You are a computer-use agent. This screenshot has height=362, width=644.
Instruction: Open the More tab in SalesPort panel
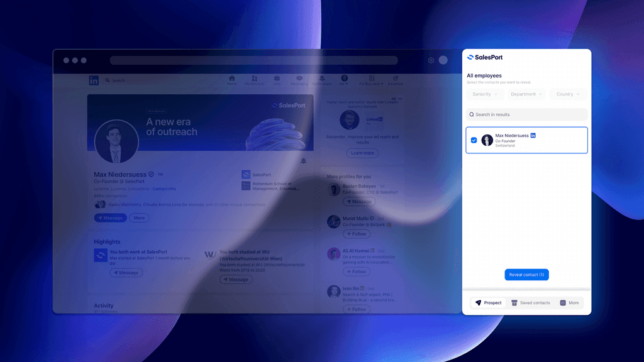[x=569, y=303]
